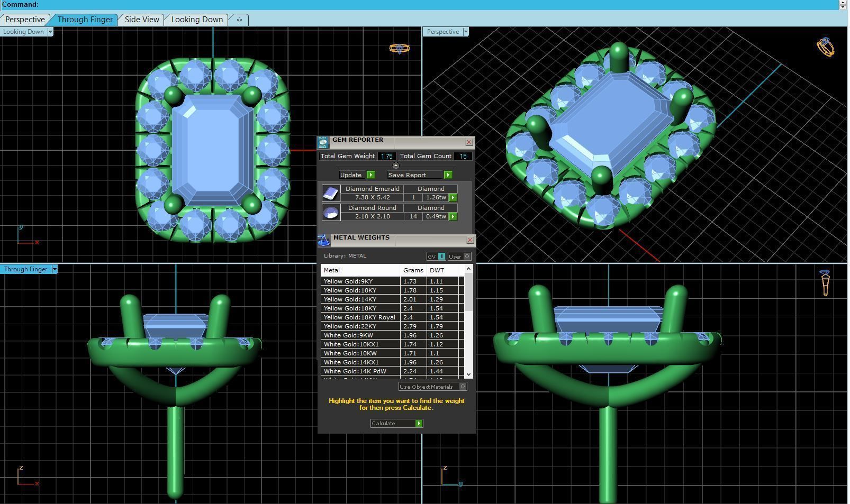The image size is (850, 504).
Task: Click the 2.10 X 2.10 size cell
Action: [372, 216]
